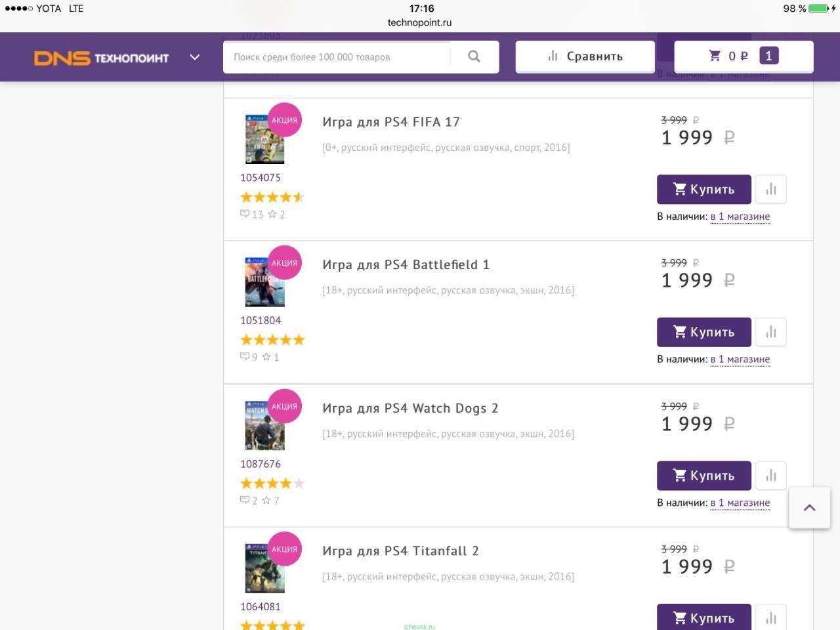Add Watch Dogs 2 to comparison
The height and width of the screenshot is (630, 840).
click(x=771, y=476)
